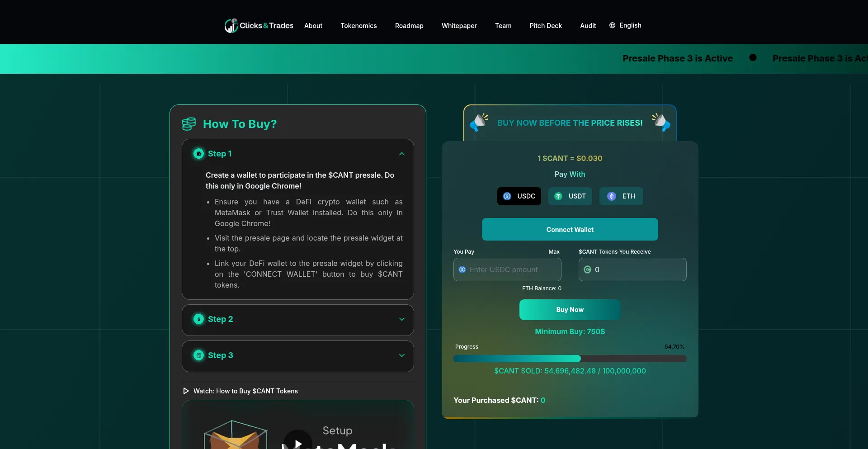Click the presale progress bar
The width and height of the screenshot is (868, 449).
click(x=570, y=359)
